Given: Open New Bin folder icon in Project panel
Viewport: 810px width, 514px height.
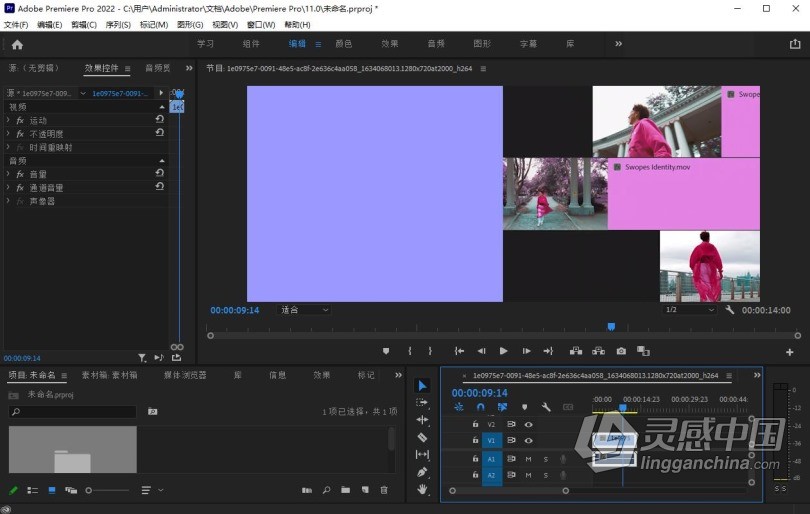Looking at the screenshot, I should [345, 490].
